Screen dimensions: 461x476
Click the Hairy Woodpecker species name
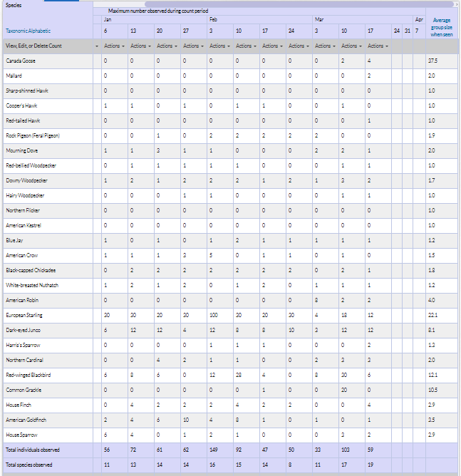pyautogui.click(x=25, y=195)
